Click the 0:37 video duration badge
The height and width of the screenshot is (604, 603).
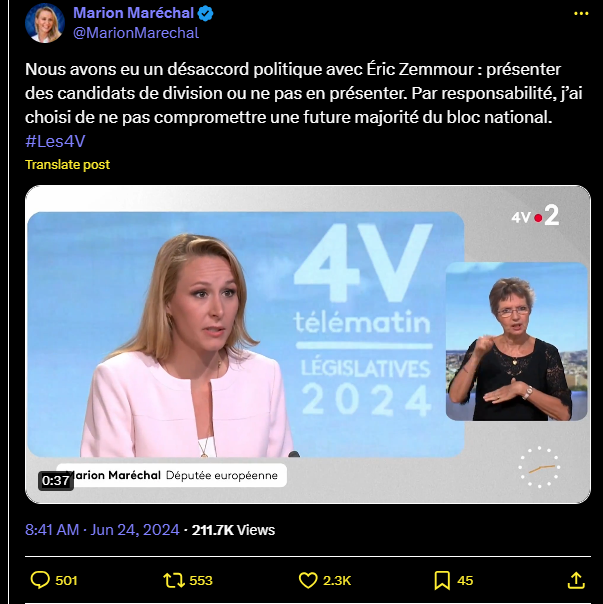coord(56,481)
